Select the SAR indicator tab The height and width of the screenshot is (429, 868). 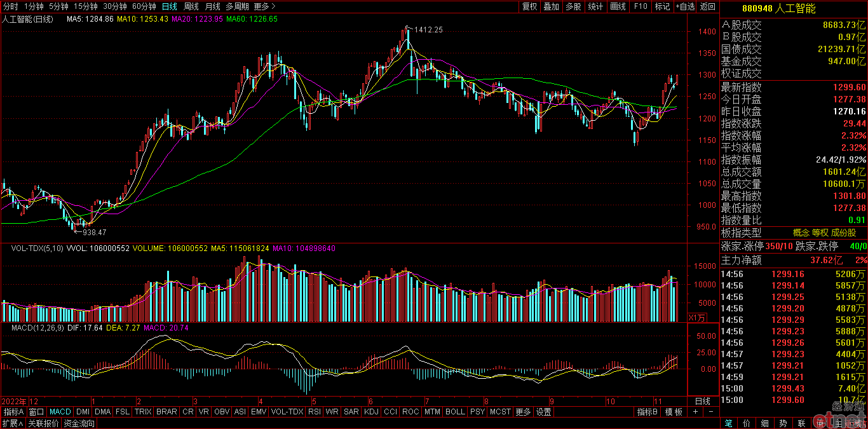click(x=351, y=412)
